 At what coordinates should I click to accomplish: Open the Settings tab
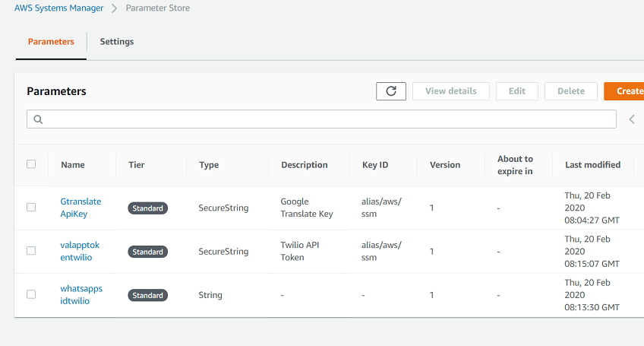(x=117, y=42)
